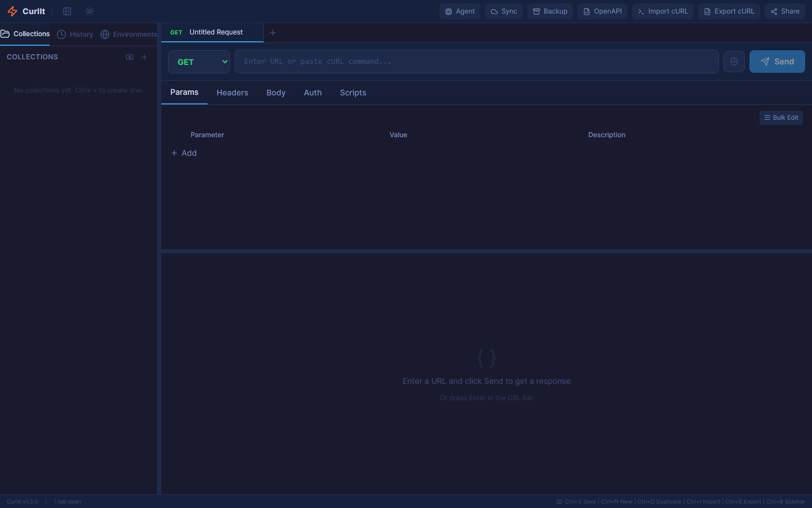Screen dimensions: 812x508
Task: Open Bulk Edit for parameters
Action: [781, 117]
